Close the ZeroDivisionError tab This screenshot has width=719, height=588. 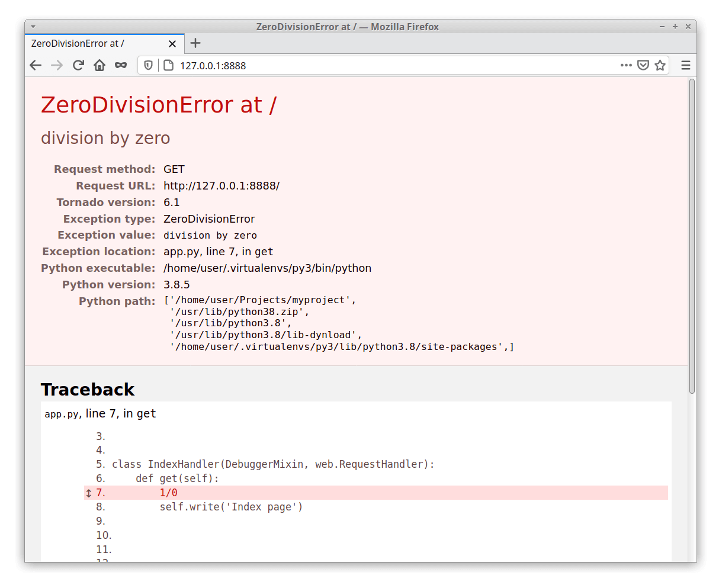172,43
